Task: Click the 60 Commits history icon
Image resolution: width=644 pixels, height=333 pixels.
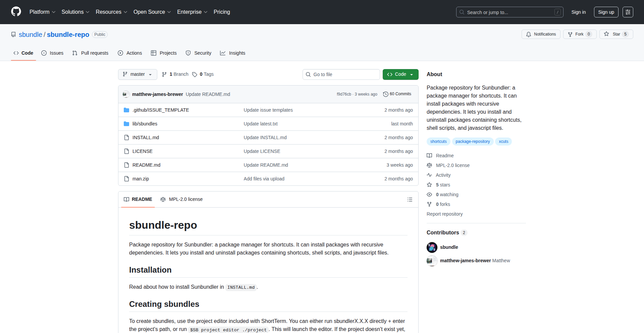Action: 386,94
